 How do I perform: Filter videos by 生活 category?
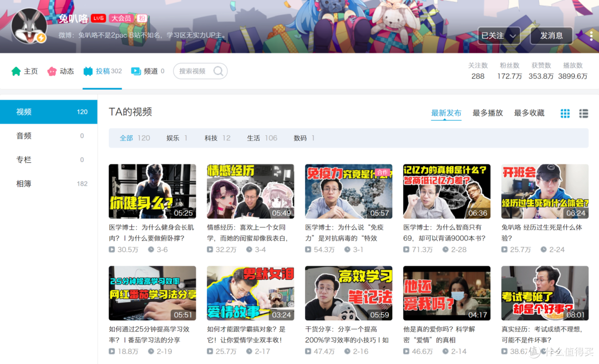point(253,138)
